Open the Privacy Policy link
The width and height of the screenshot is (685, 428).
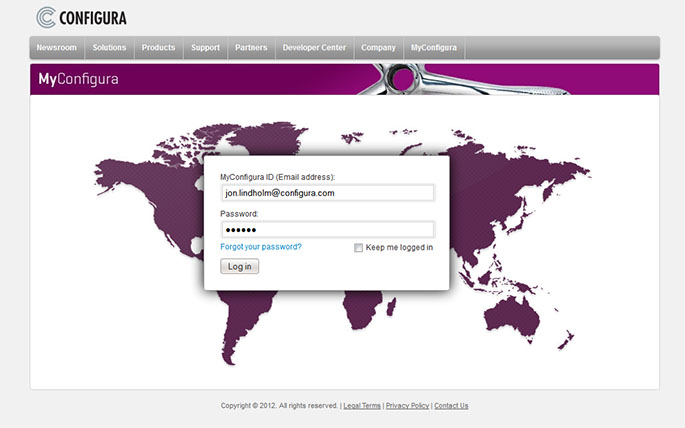tap(407, 406)
